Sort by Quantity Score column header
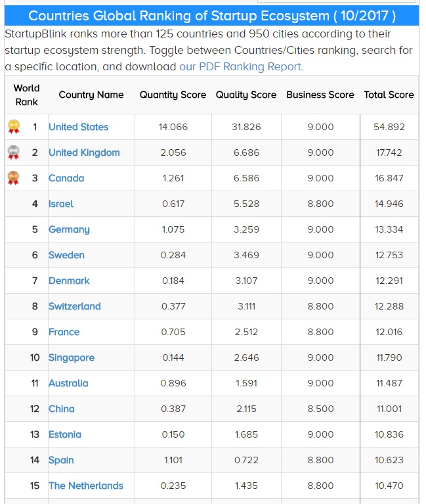The height and width of the screenshot is (504, 426). 173,95
